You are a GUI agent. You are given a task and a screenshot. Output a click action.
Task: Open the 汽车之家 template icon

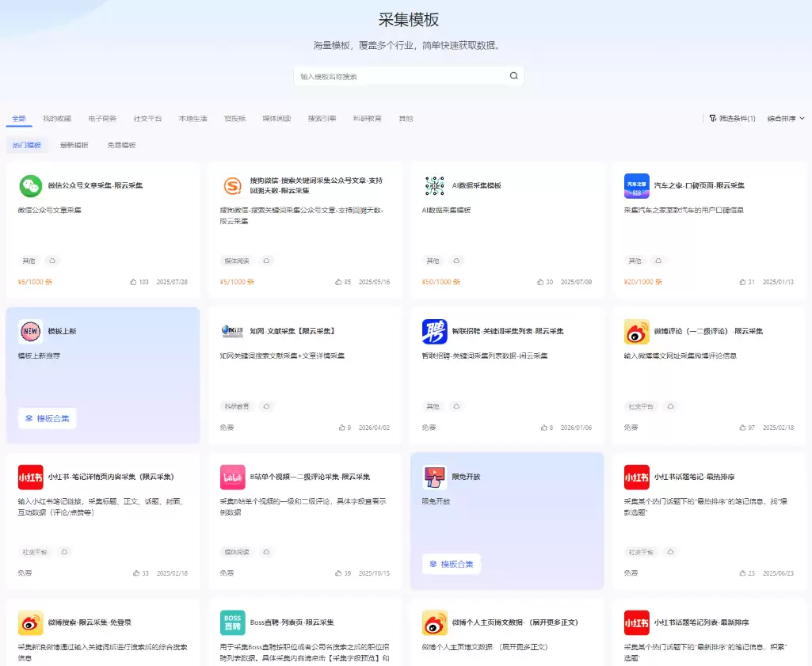point(636,186)
